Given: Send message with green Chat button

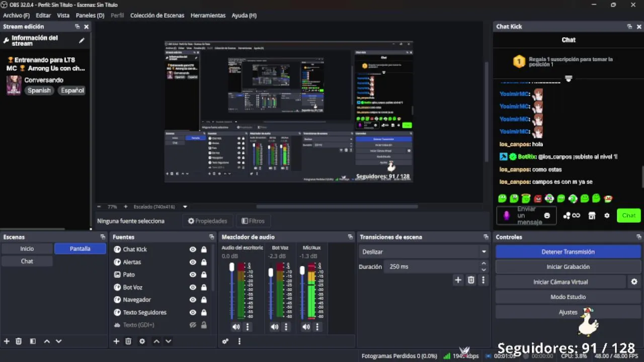Looking at the screenshot, I should 628,216.
